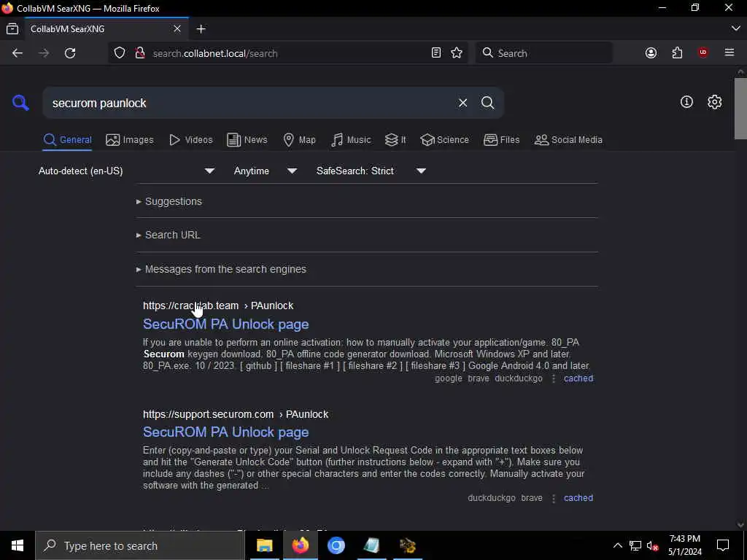The width and height of the screenshot is (747, 560).
Task: Open tracking protection shield icon
Action: point(120,52)
